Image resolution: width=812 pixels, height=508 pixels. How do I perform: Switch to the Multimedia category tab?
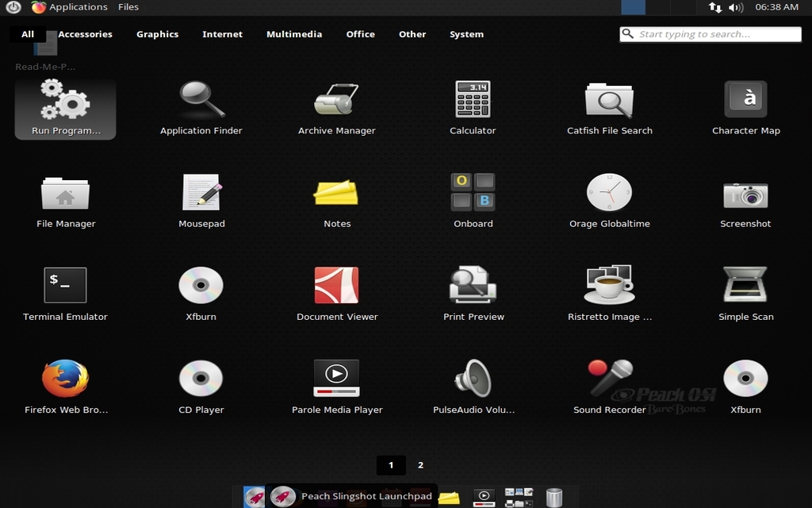coord(294,34)
